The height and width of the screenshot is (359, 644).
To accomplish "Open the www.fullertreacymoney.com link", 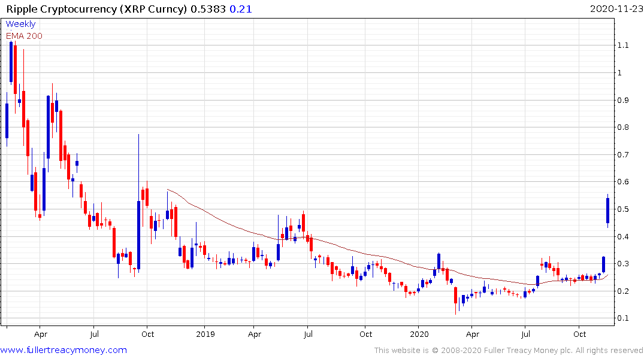I will click(x=64, y=350).
